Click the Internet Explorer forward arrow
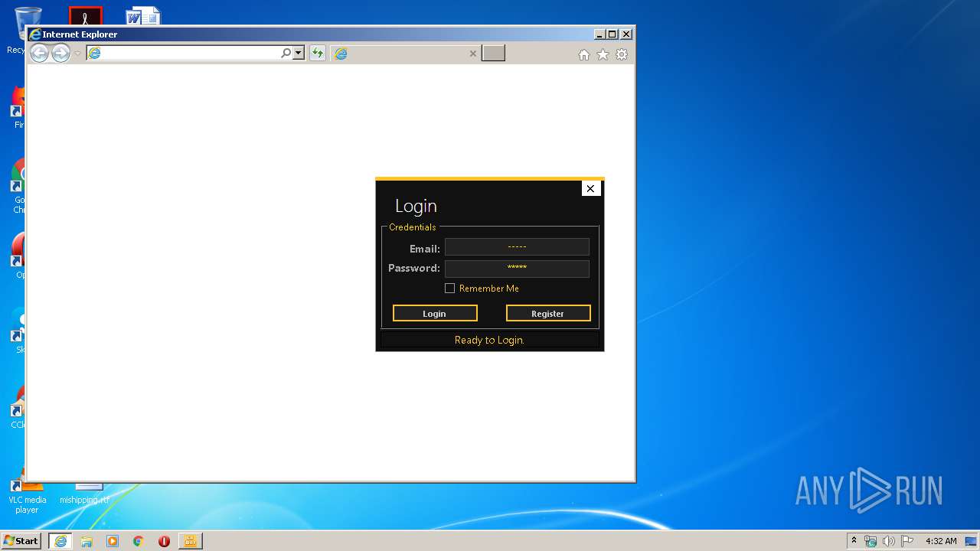Screen dimensions: 980x551 coord(60,53)
